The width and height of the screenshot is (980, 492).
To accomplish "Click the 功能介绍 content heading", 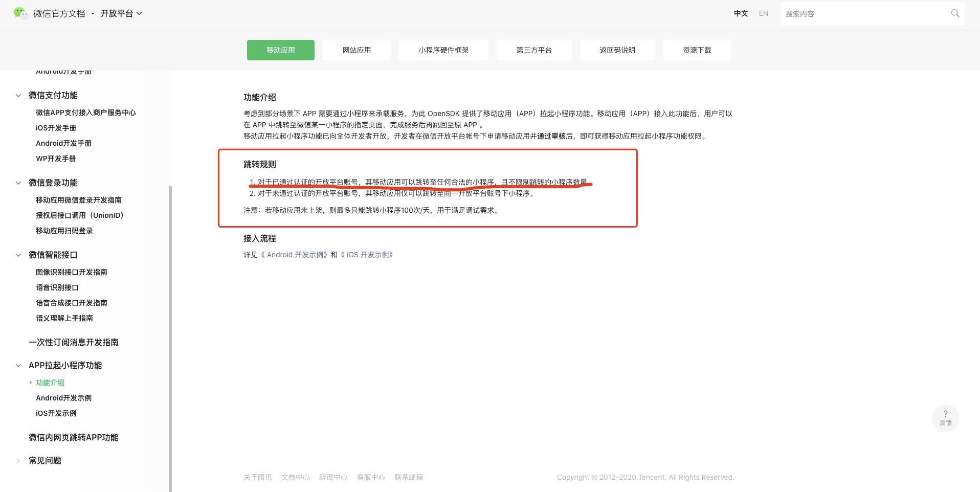I will (260, 97).
